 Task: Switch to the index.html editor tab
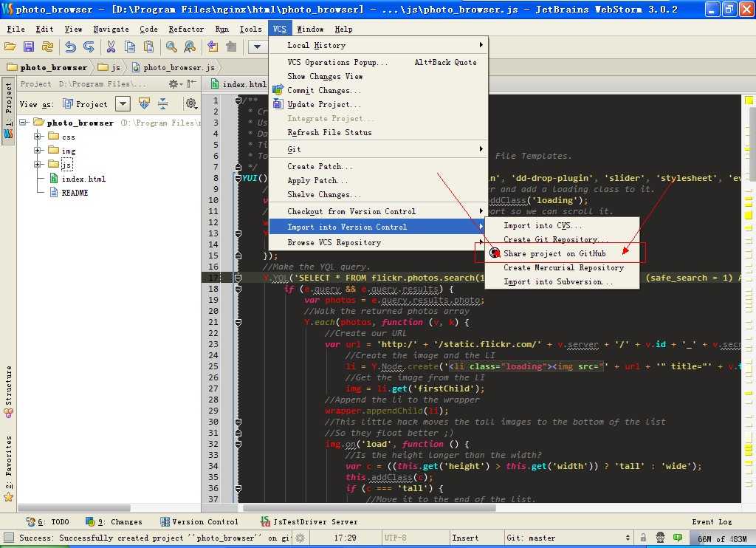pyautogui.click(x=239, y=84)
